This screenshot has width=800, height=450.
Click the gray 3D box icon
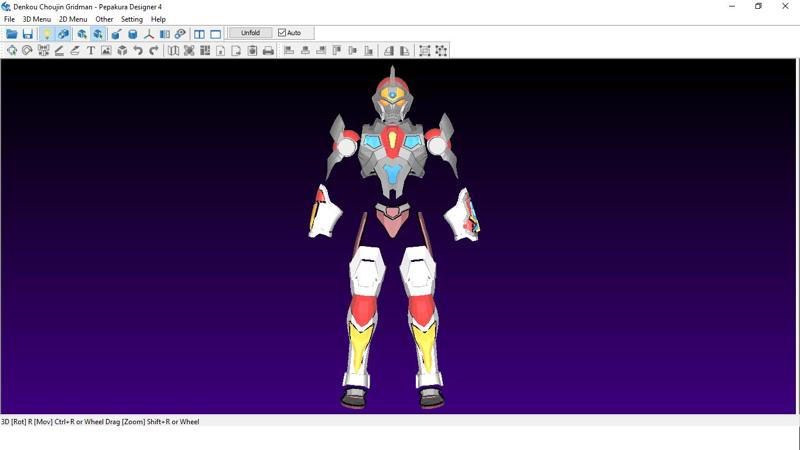[122, 50]
